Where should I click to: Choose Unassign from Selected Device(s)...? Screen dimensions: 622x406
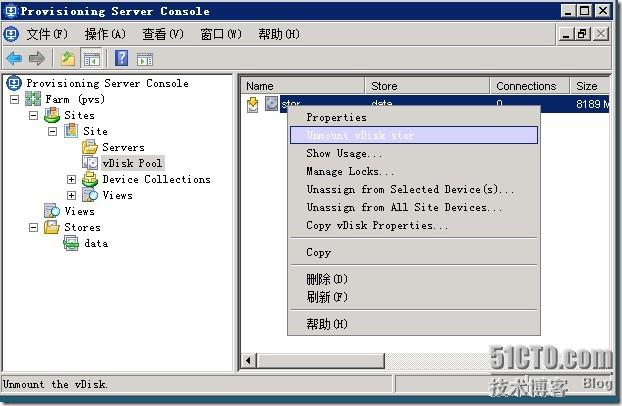click(x=414, y=189)
